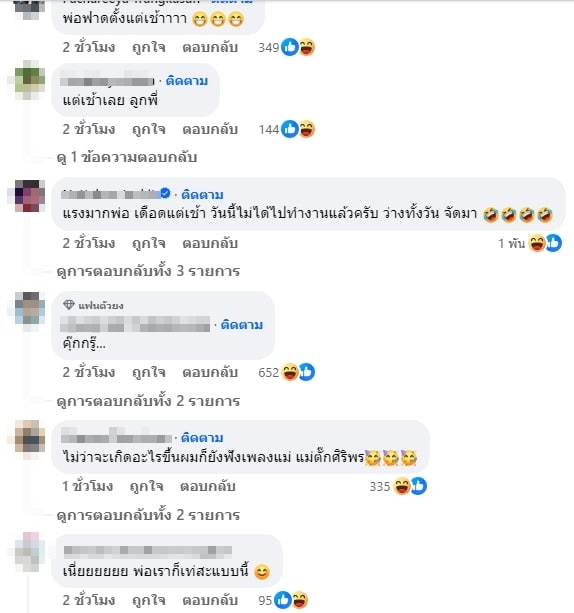This screenshot has width=574, height=613.
Task: Click reaction icons beside the 335 count
Action: click(x=410, y=486)
